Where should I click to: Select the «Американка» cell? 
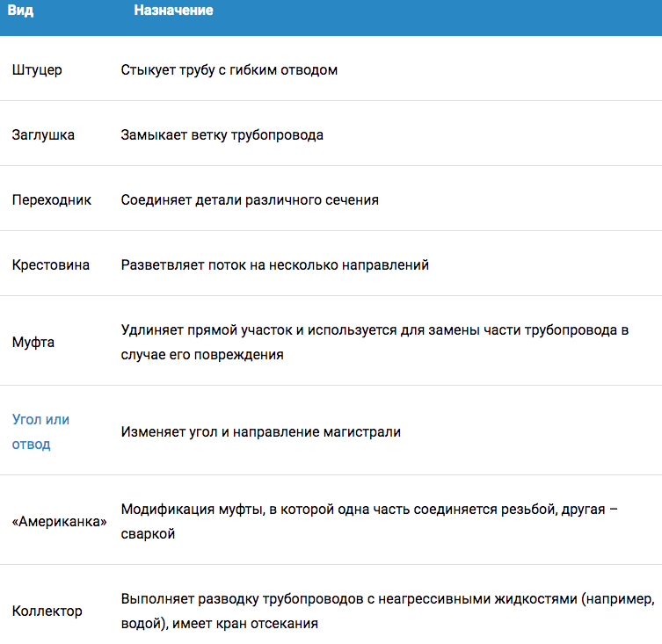pyautogui.click(x=60, y=521)
